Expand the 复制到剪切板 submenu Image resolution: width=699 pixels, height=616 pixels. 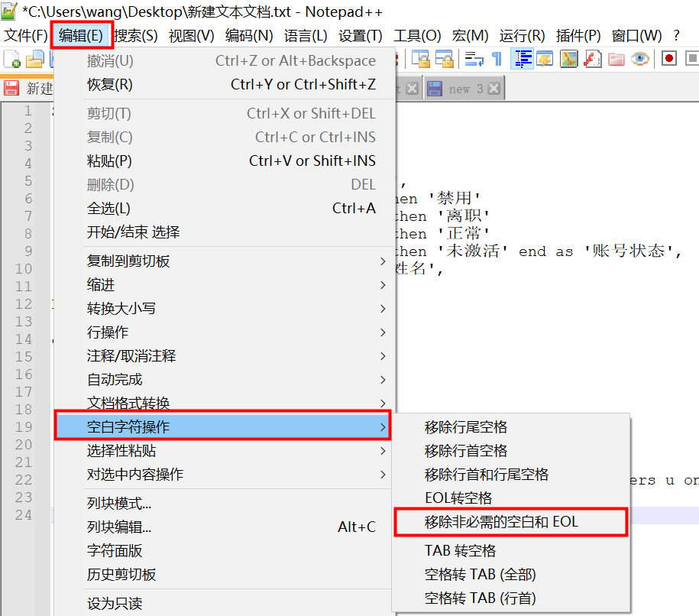pyautogui.click(x=225, y=261)
